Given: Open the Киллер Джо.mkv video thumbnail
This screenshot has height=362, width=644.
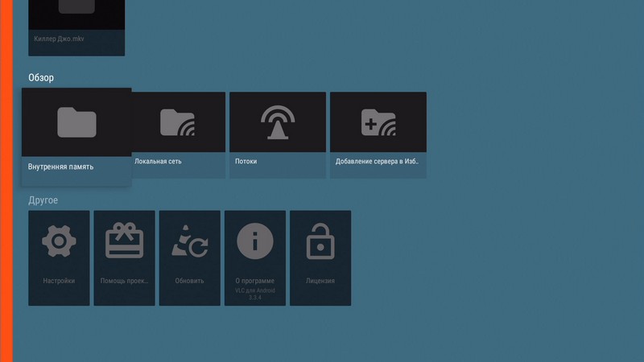Looking at the screenshot, I should click(x=76, y=12).
